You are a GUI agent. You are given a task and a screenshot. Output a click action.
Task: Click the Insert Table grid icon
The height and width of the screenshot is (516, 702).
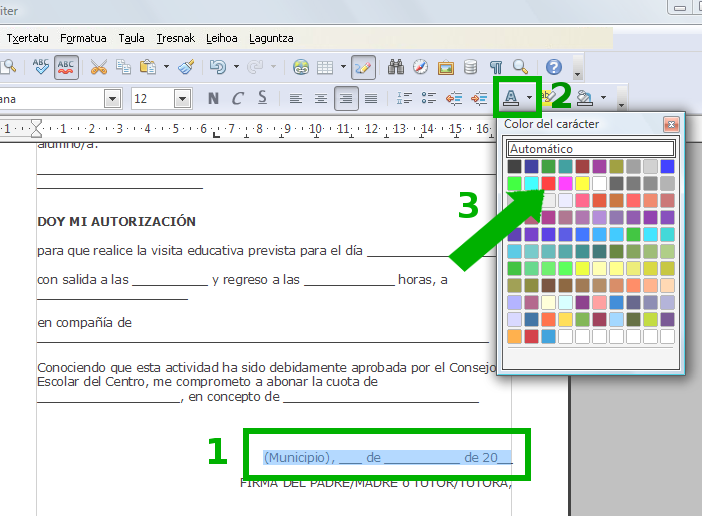[325, 67]
